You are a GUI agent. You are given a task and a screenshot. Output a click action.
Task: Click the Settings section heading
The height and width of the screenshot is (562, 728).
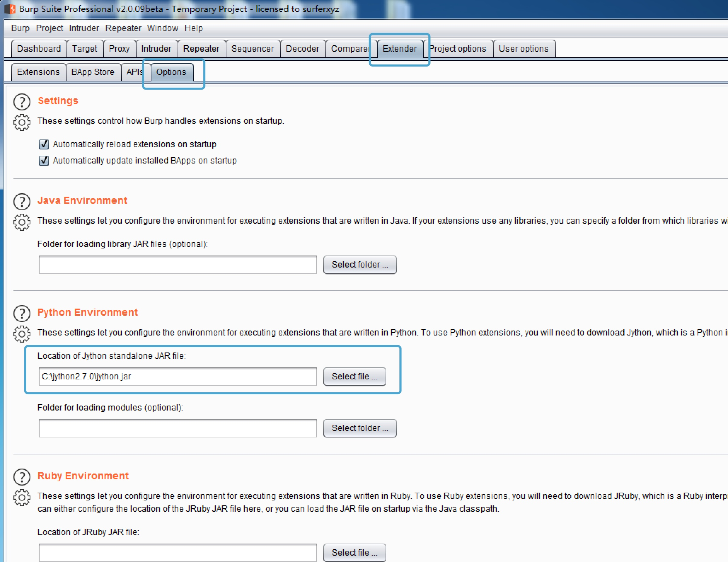click(x=58, y=101)
